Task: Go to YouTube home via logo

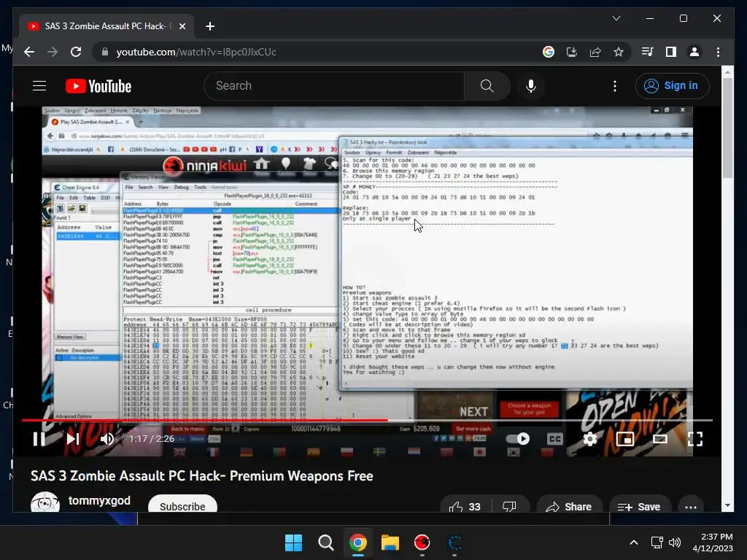Action: 98,86
